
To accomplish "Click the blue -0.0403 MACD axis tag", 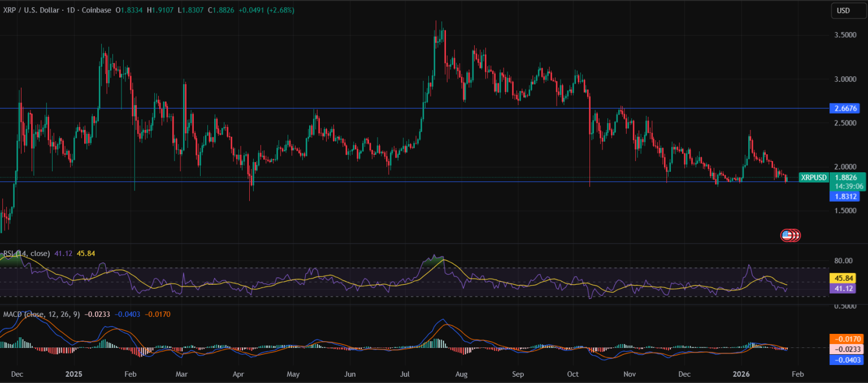I will pyautogui.click(x=846, y=360).
